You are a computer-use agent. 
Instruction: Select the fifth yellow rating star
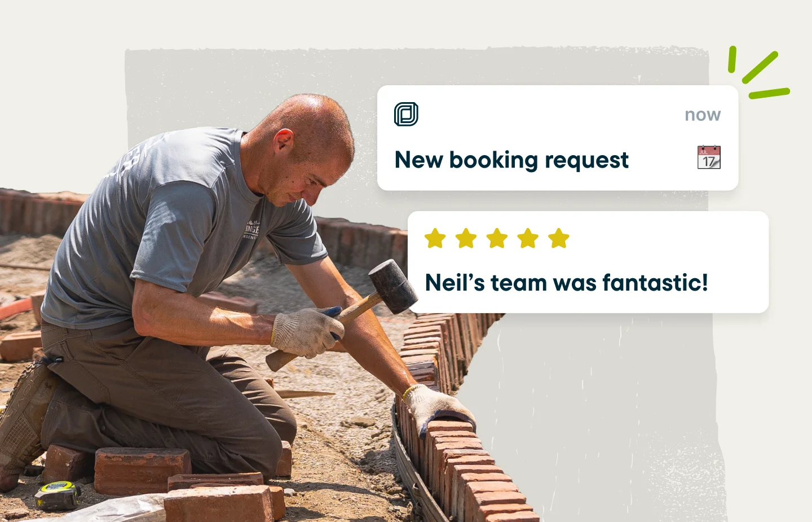click(559, 238)
